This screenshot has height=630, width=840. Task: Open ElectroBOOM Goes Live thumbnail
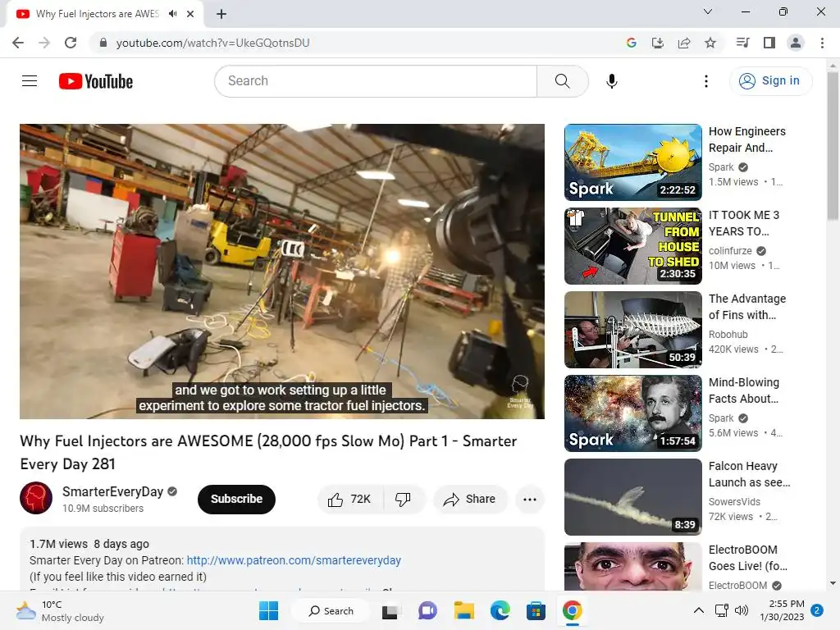tap(632, 566)
